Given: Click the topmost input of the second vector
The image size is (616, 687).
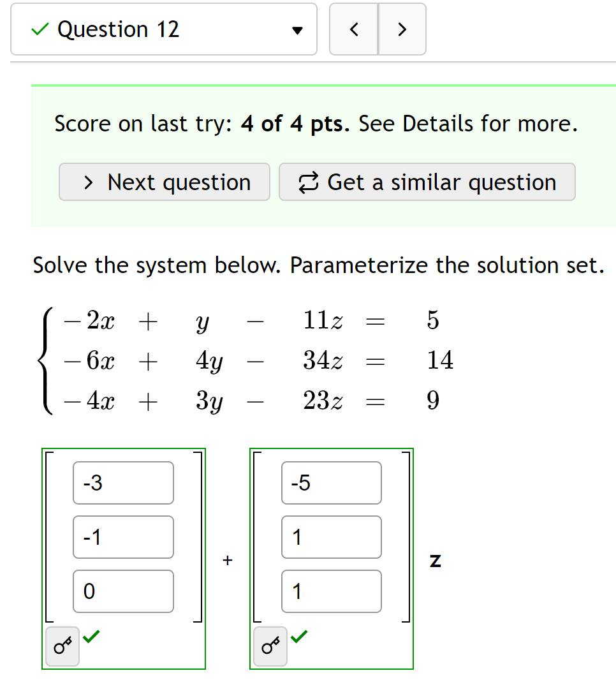Looking at the screenshot, I should point(331,483).
